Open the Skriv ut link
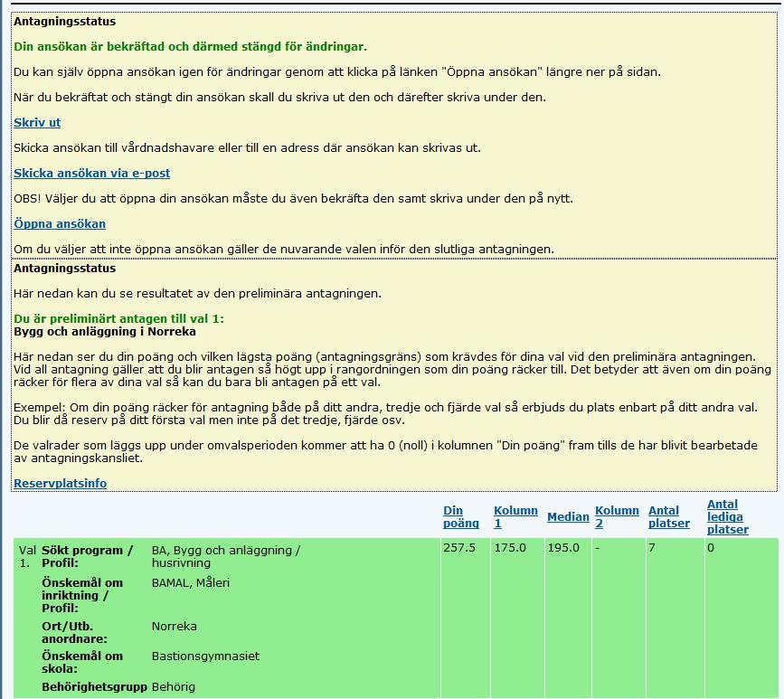The height and width of the screenshot is (699, 784). 37,122
